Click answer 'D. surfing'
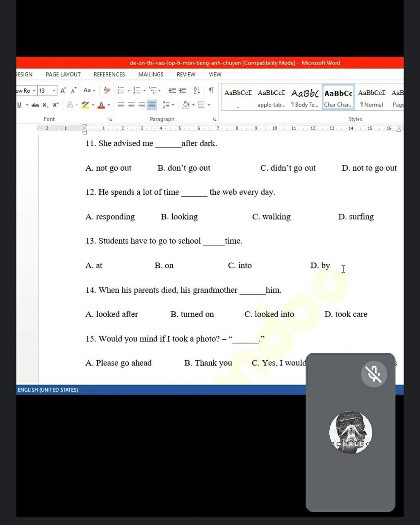This screenshot has height=525, width=420. click(x=356, y=217)
